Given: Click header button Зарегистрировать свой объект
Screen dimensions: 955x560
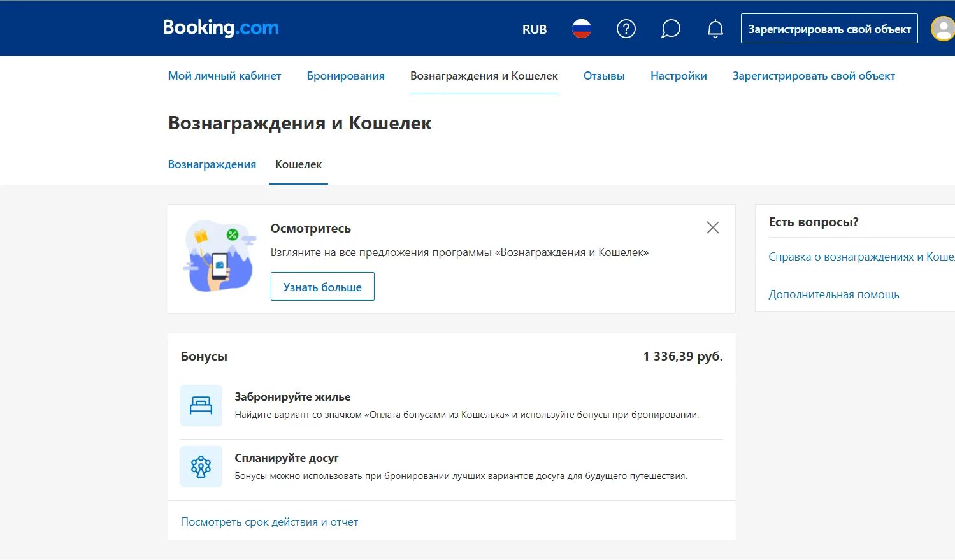Looking at the screenshot, I should [x=829, y=29].
